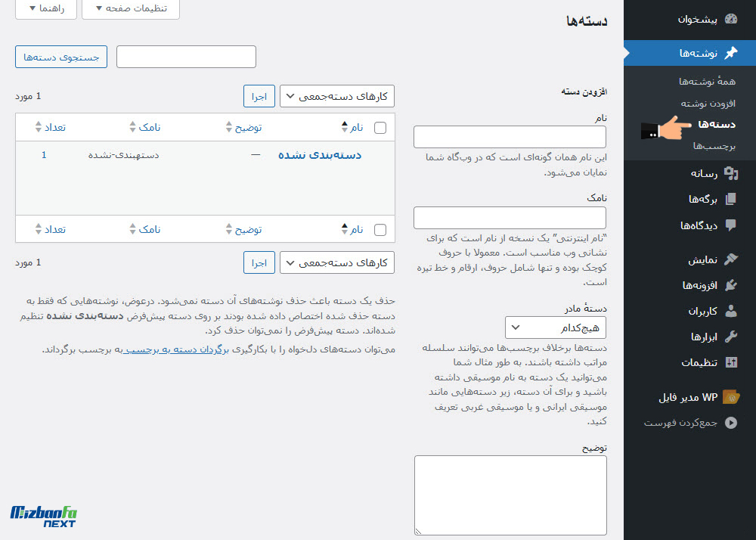This screenshot has width=756, height=540.
Task: Click the نمایش (Appearance) brush icon
Action: (730, 259)
